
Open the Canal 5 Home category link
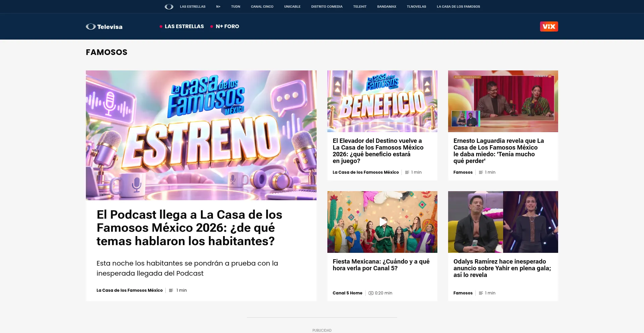347,293
